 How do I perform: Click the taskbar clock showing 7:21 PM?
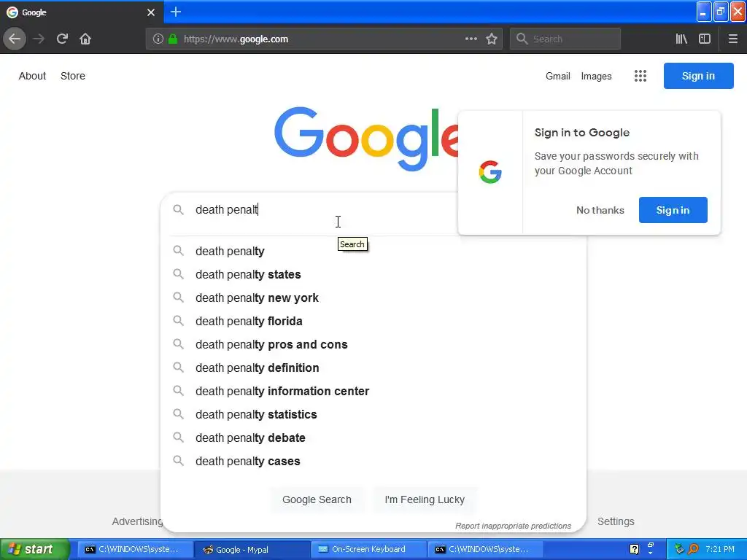[720, 549]
